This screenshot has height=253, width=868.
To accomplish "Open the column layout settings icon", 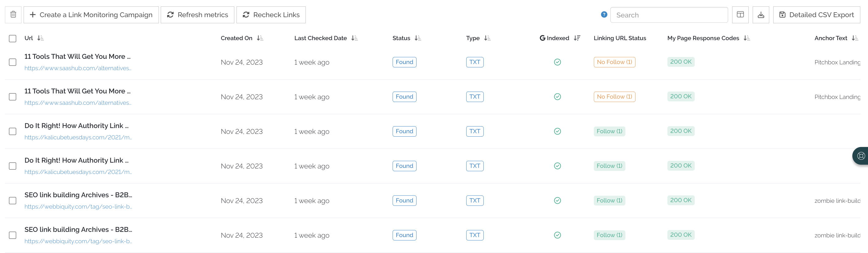I will click(740, 15).
